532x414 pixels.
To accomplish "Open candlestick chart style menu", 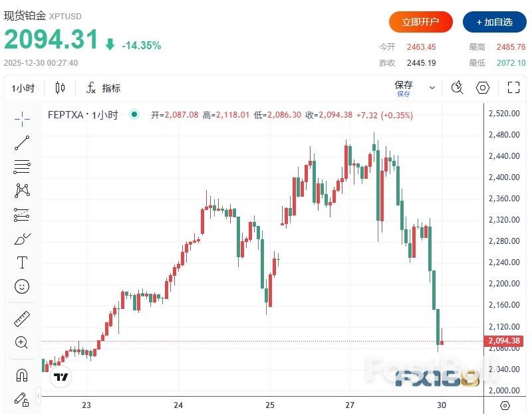I will coord(61,88).
